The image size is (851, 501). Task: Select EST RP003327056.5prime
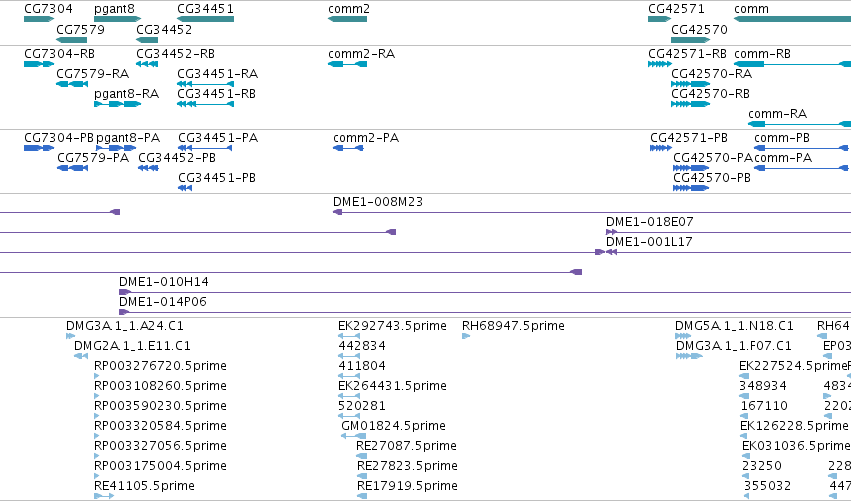click(97, 456)
